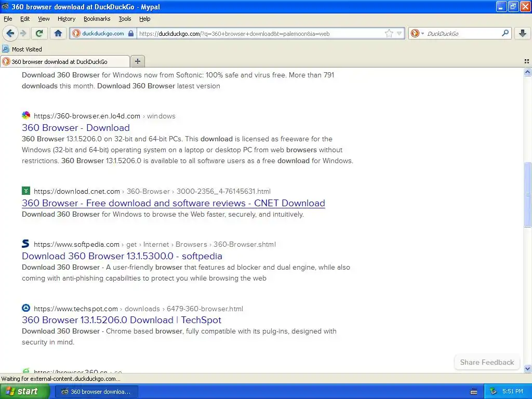Go back with the Back arrow button
The image size is (532, 399).
tap(10, 33)
